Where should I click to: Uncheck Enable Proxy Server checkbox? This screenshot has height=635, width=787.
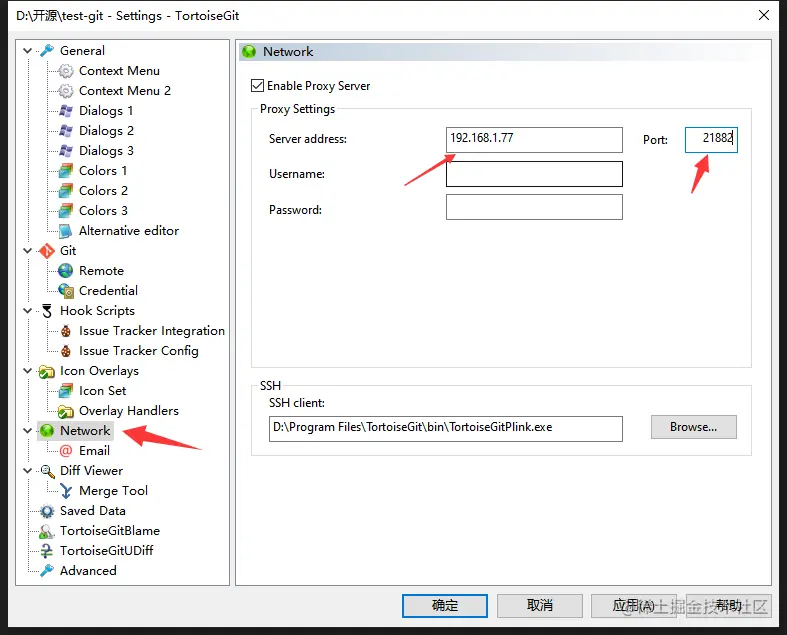point(257,86)
